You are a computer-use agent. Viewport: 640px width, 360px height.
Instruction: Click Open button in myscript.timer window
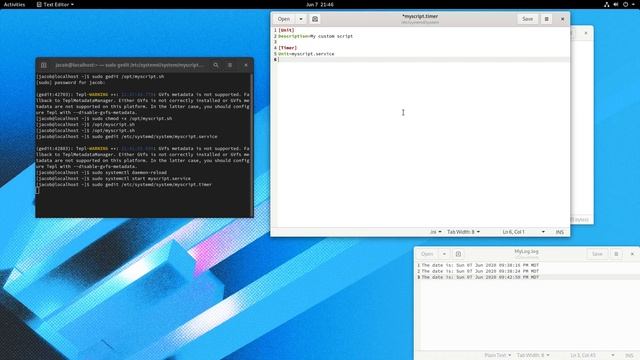coord(284,19)
